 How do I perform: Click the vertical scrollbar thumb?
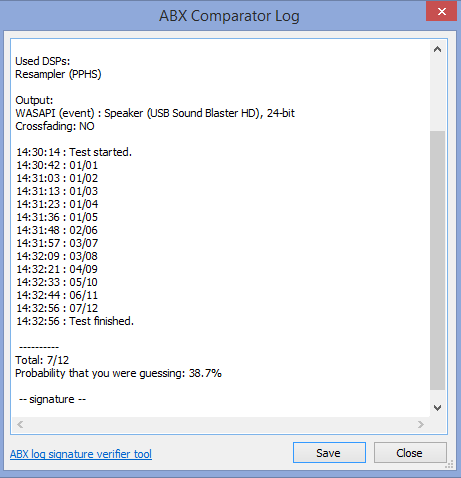[437, 260]
